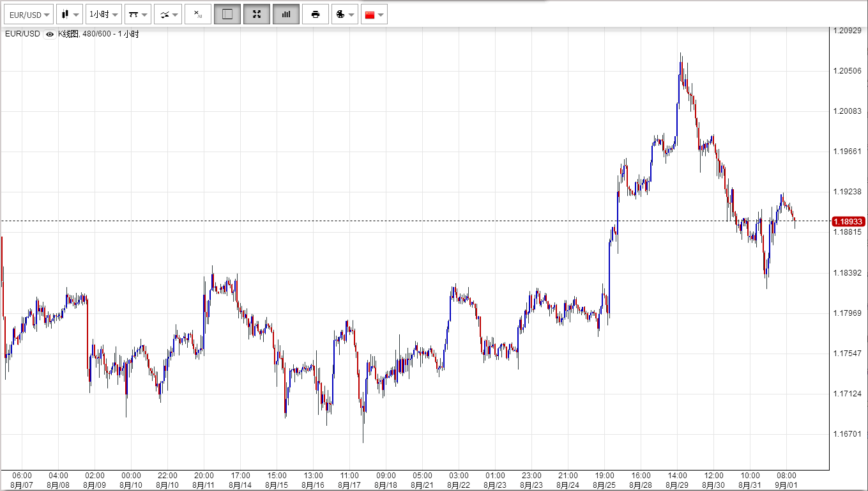Screen dimensions: 868x491
Task: Click the EUR/USD chart legend label
Action: click(22, 34)
